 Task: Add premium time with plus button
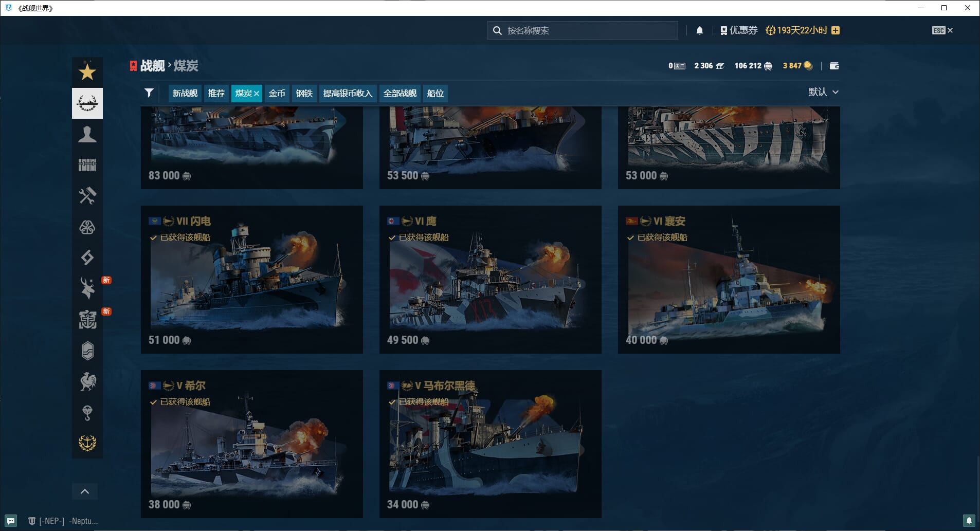pyautogui.click(x=836, y=30)
